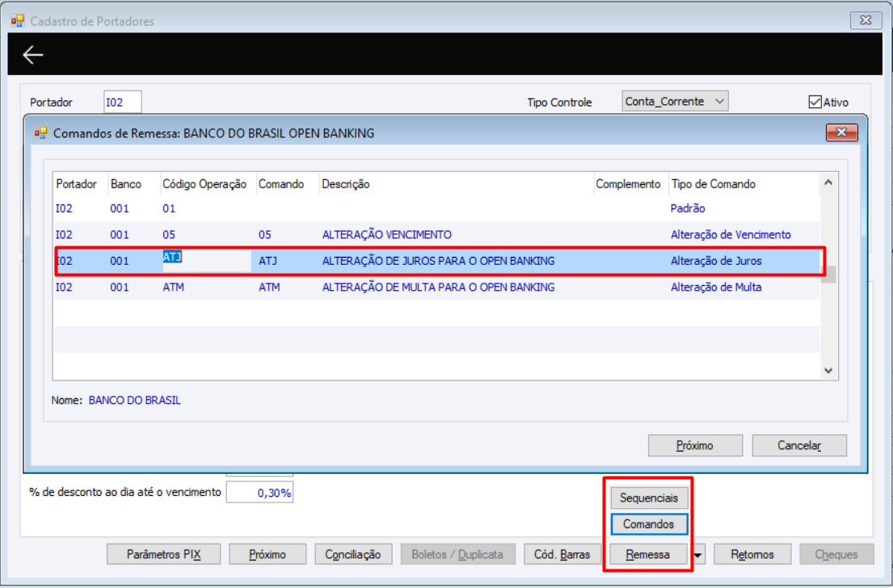Screen dimensions: 893x588
Task: Click the Alteração de Multa type cell
Action: (x=716, y=287)
